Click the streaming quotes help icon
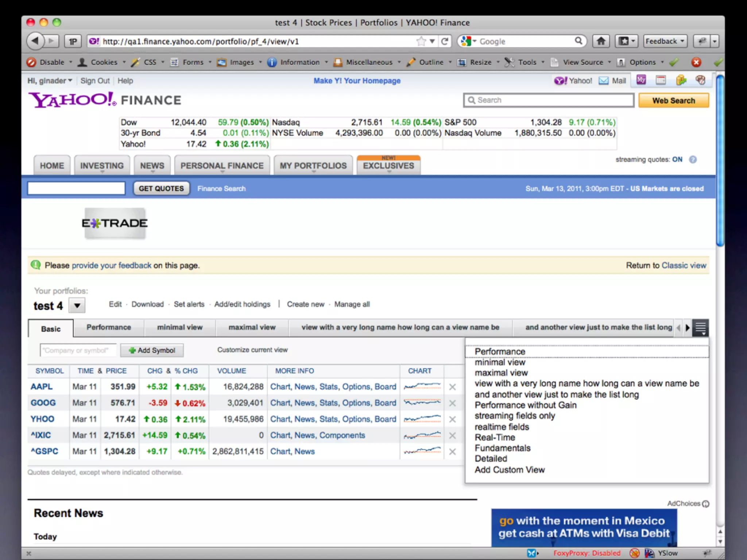Viewport: 747px width, 560px height. pyautogui.click(x=693, y=160)
